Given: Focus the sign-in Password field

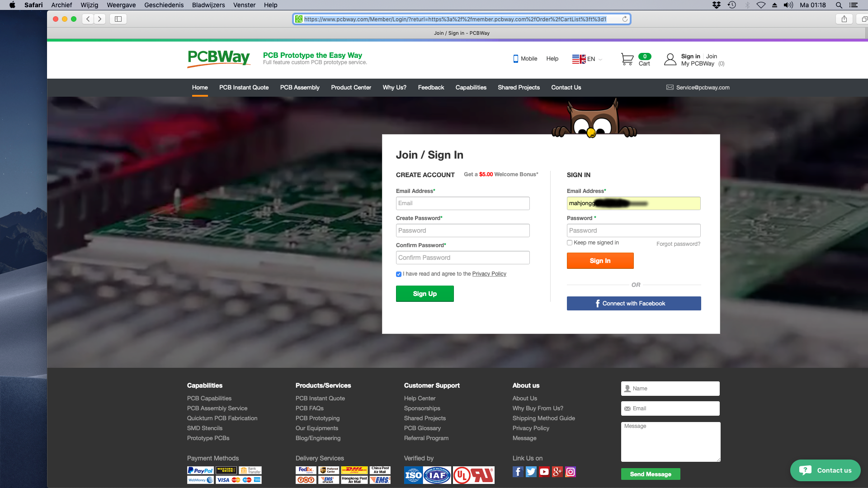Looking at the screenshot, I should click(x=634, y=230).
